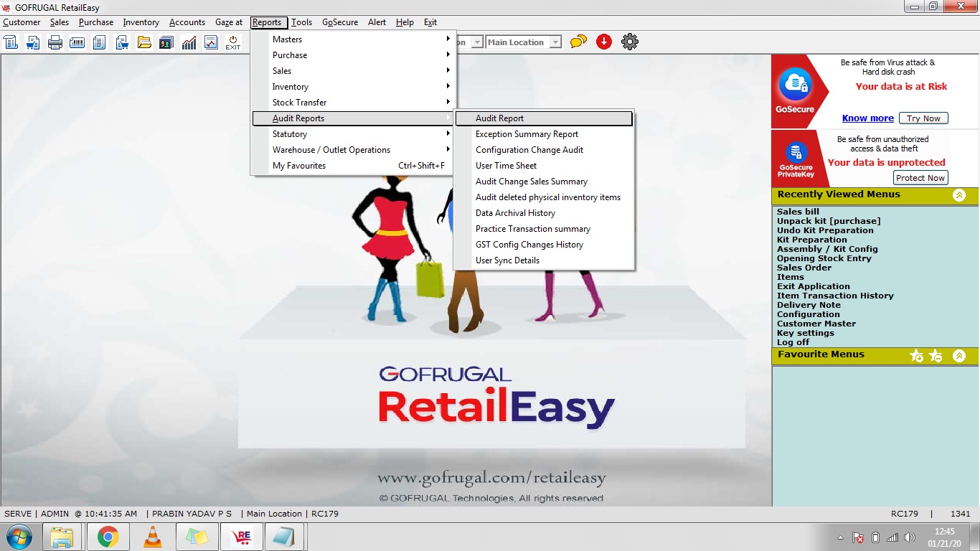
Task: Open Audit deleted physical inventory items
Action: 544,197
